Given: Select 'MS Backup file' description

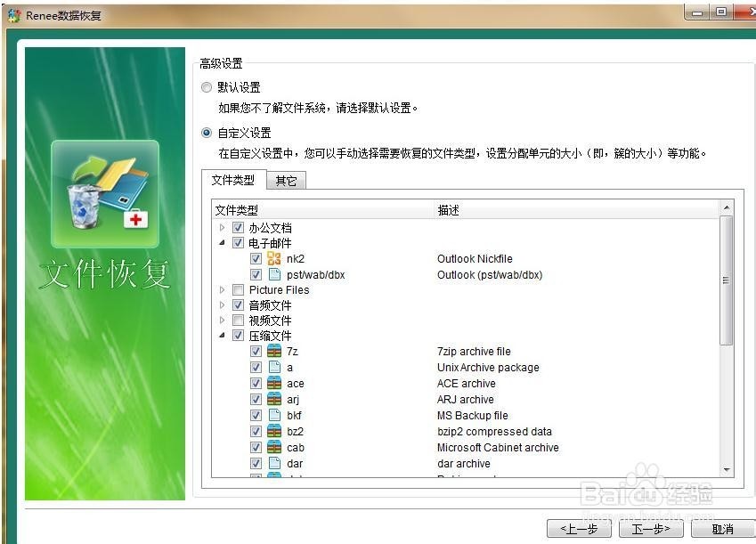Looking at the screenshot, I should [472, 415].
